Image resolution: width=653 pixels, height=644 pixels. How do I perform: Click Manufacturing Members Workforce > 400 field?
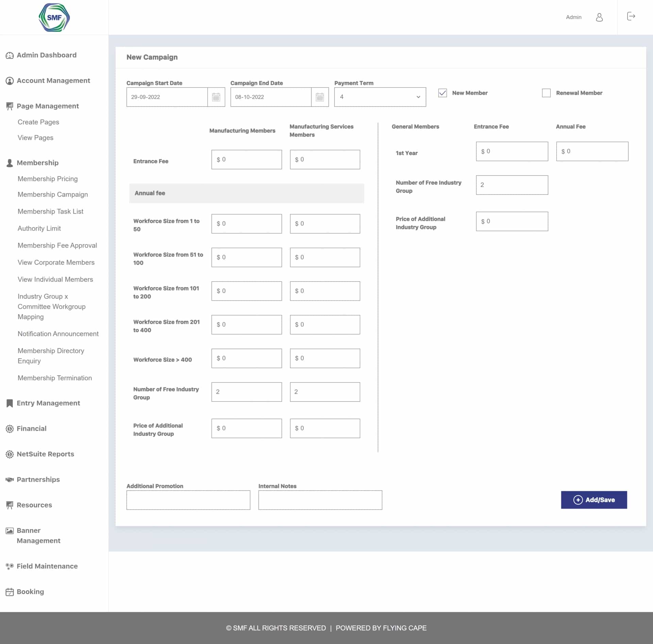point(247,358)
